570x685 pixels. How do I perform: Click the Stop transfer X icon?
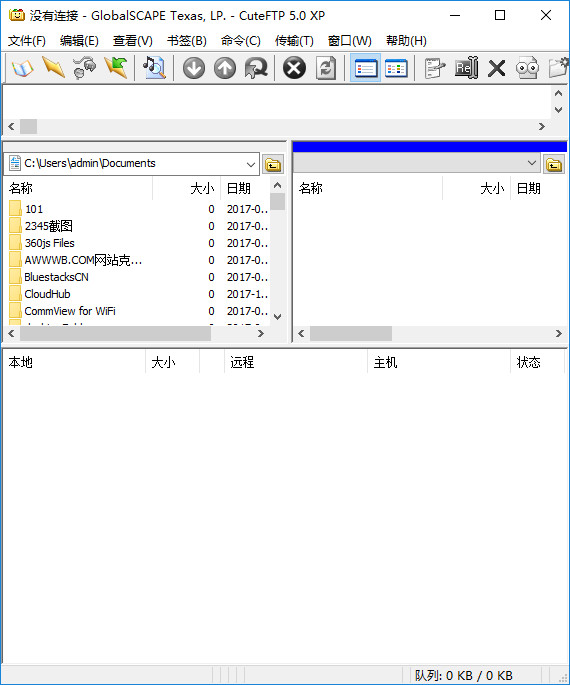point(294,68)
